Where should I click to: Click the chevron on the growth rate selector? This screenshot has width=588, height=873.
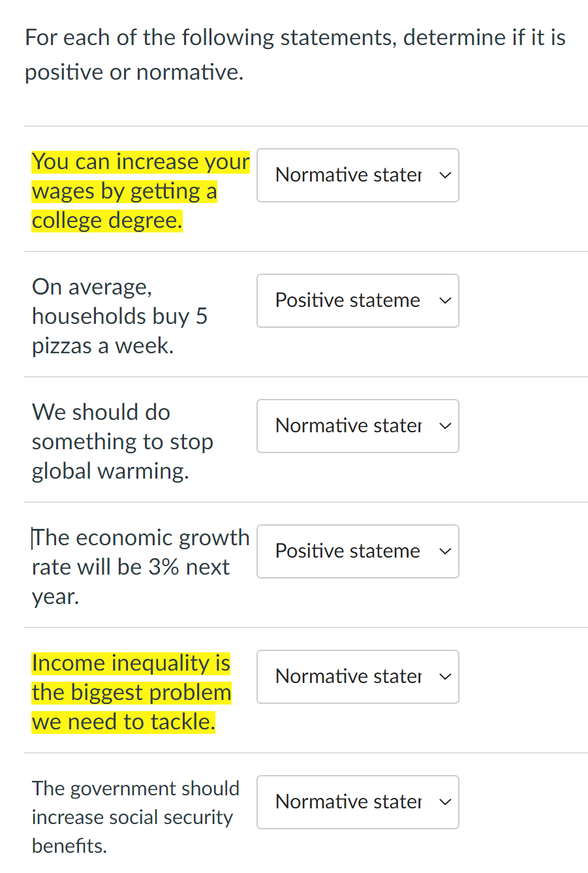444,551
